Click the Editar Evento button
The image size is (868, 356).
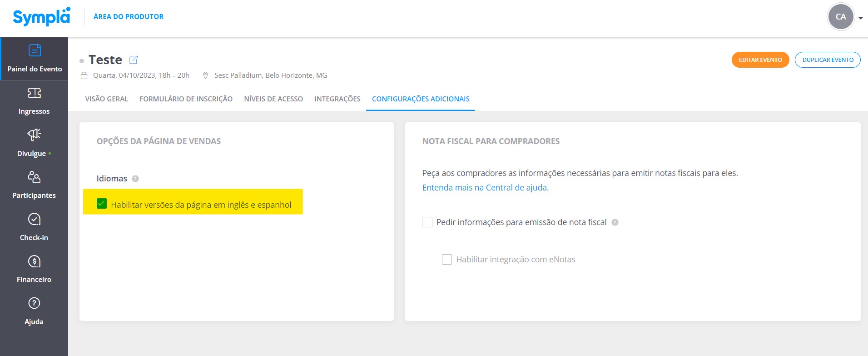(x=760, y=60)
